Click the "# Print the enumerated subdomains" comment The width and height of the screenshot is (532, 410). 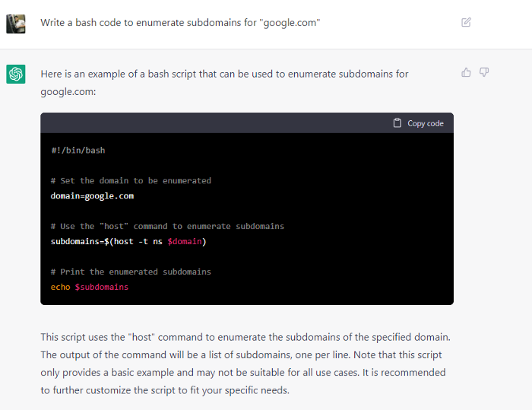(131, 272)
